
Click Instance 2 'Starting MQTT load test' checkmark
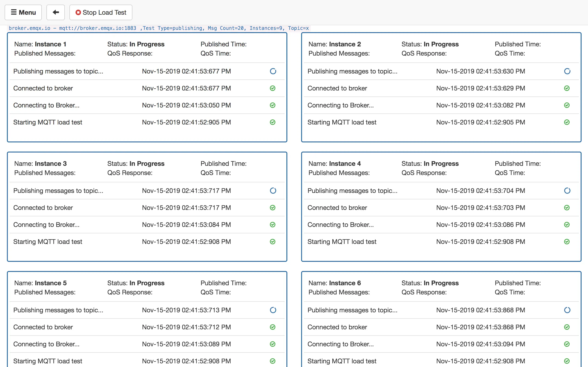(x=567, y=122)
